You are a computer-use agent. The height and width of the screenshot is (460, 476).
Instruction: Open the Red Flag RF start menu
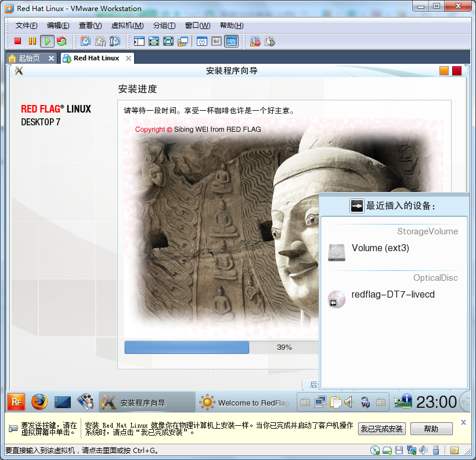click(16, 402)
